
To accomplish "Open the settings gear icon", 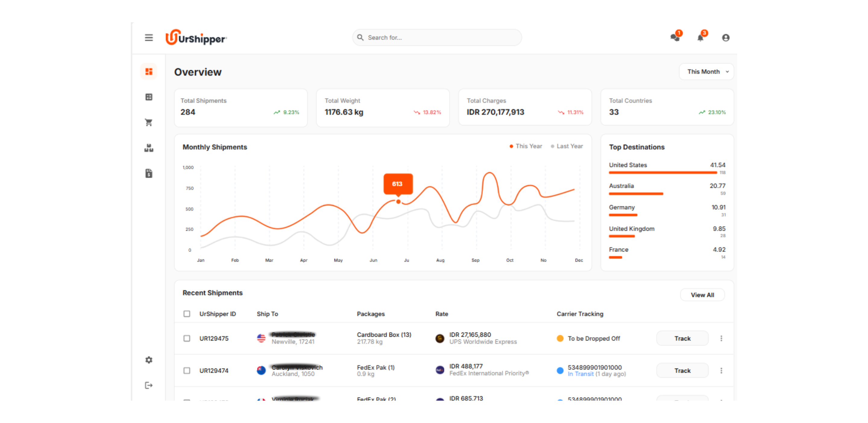I will tap(149, 360).
